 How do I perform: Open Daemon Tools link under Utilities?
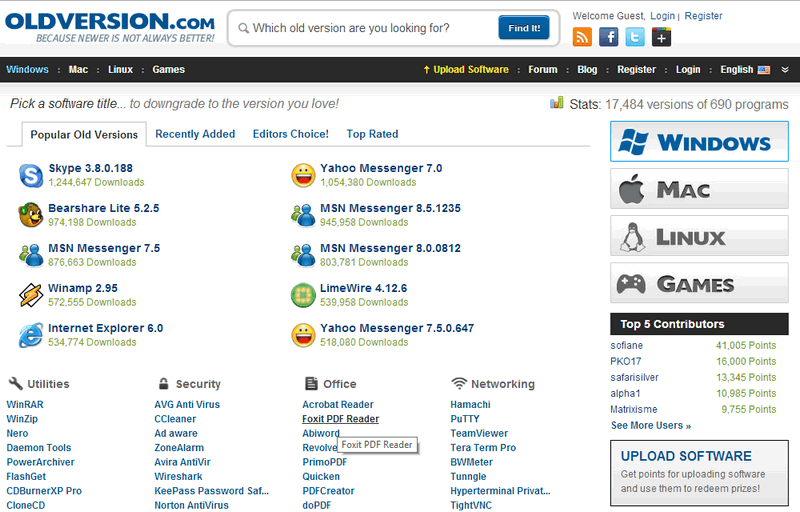pos(39,448)
